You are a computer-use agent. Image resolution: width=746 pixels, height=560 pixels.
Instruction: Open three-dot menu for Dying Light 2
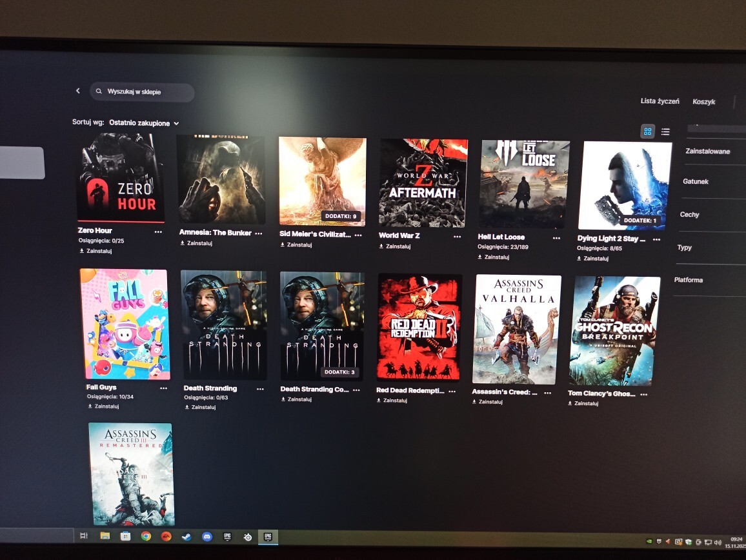click(656, 239)
